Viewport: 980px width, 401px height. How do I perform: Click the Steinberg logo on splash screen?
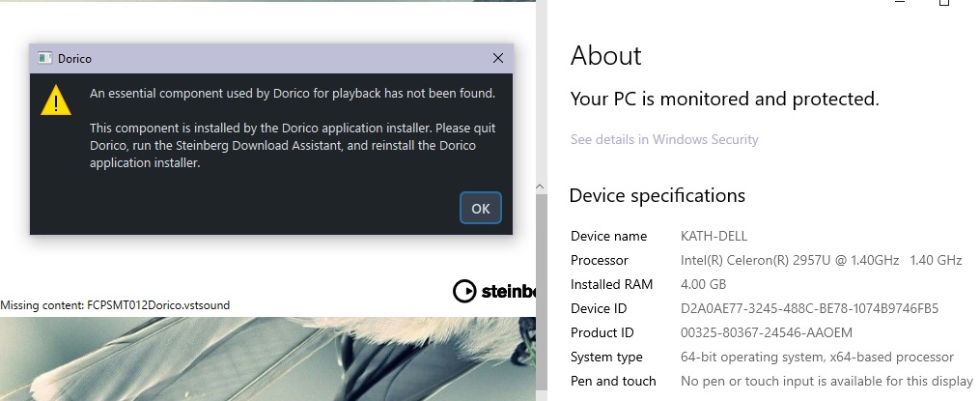pos(493,291)
